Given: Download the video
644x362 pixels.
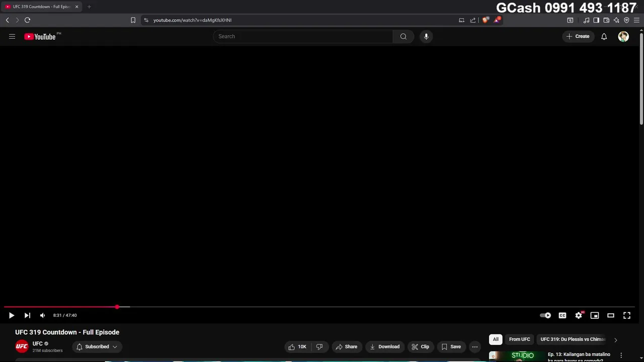Looking at the screenshot, I should tap(384, 346).
